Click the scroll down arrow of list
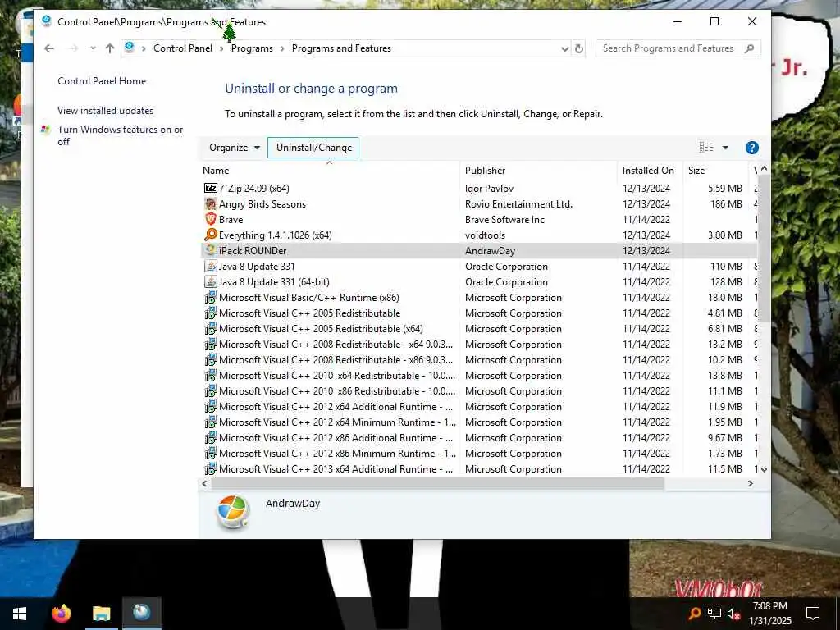 point(764,469)
